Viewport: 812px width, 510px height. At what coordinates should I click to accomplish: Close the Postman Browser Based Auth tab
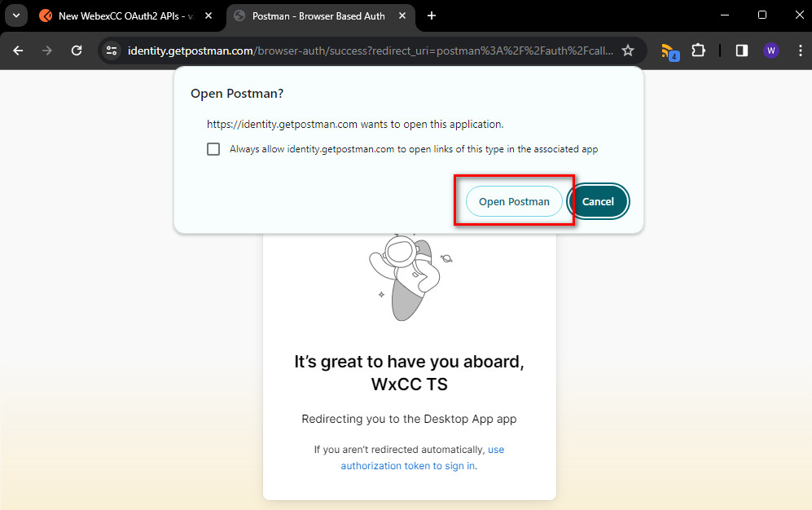[402, 16]
